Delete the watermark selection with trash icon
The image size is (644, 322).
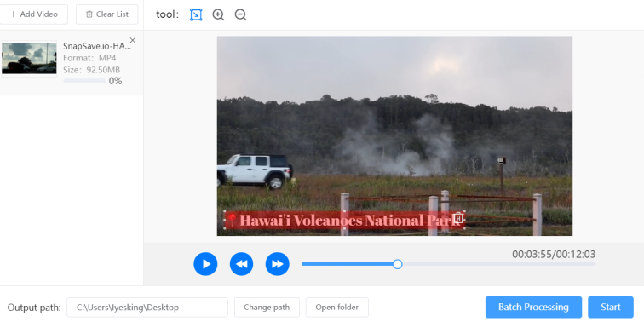coord(458,218)
